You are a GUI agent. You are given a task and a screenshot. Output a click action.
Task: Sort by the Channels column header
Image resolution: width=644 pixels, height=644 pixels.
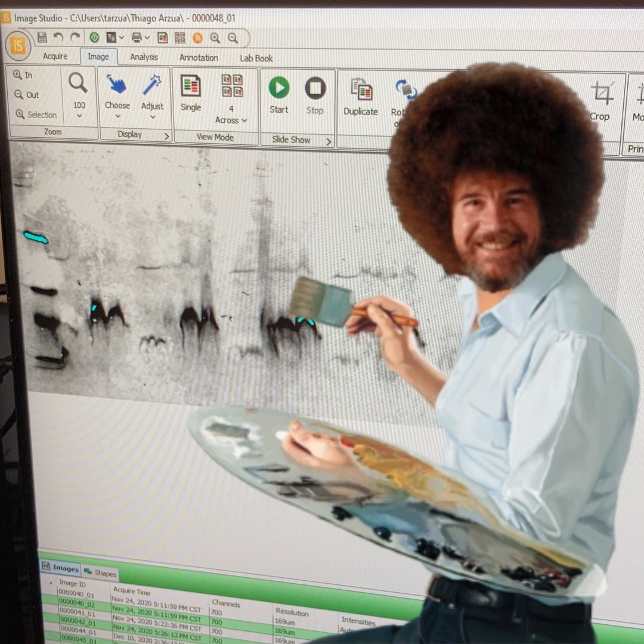(x=226, y=603)
